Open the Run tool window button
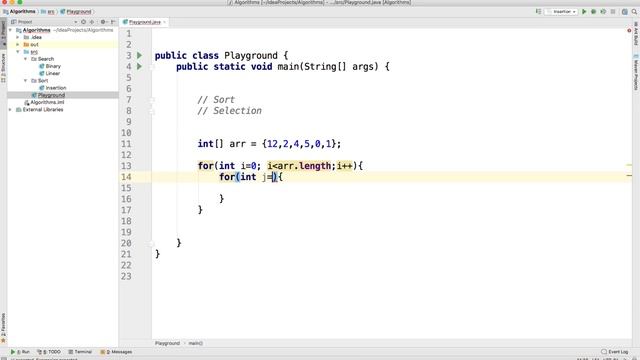Screen dimensions: 640x360 click(20, 352)
